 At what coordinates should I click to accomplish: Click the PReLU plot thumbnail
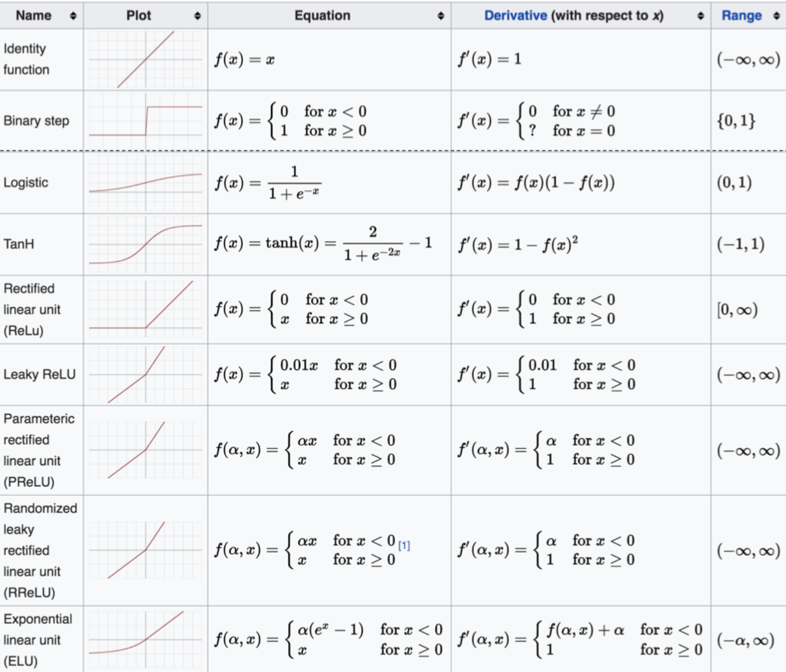[x=145, y=450]
